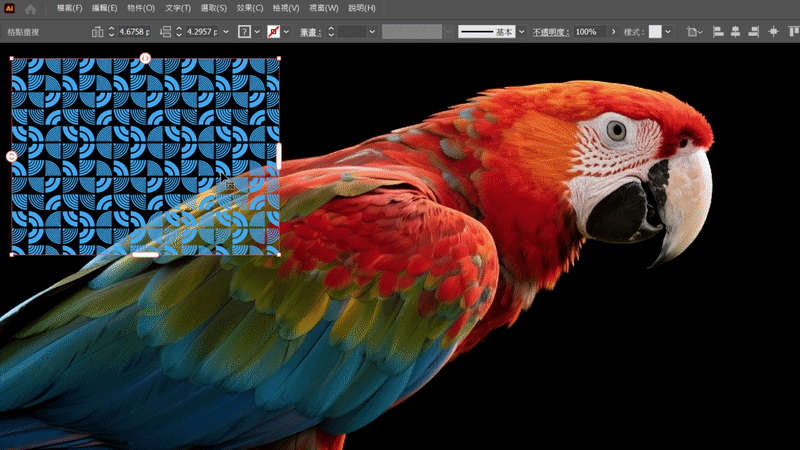Click the parrot's eye in the image
The height and width of the screenshot is (450, 800).
(x=616, y=131)
